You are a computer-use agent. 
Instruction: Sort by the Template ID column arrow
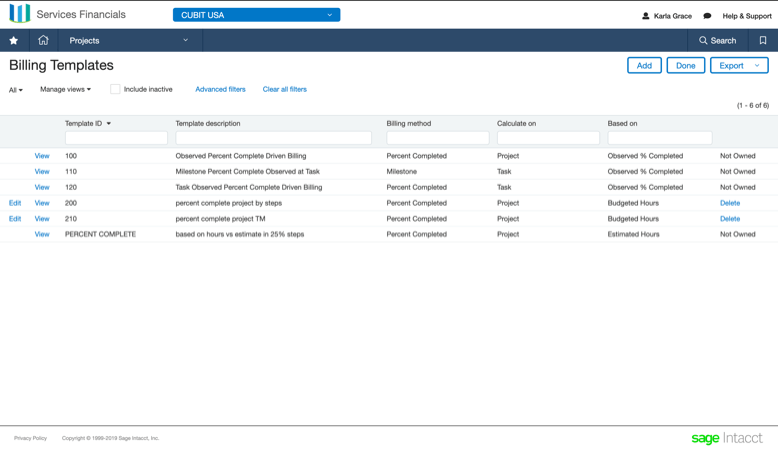(109, 124)
